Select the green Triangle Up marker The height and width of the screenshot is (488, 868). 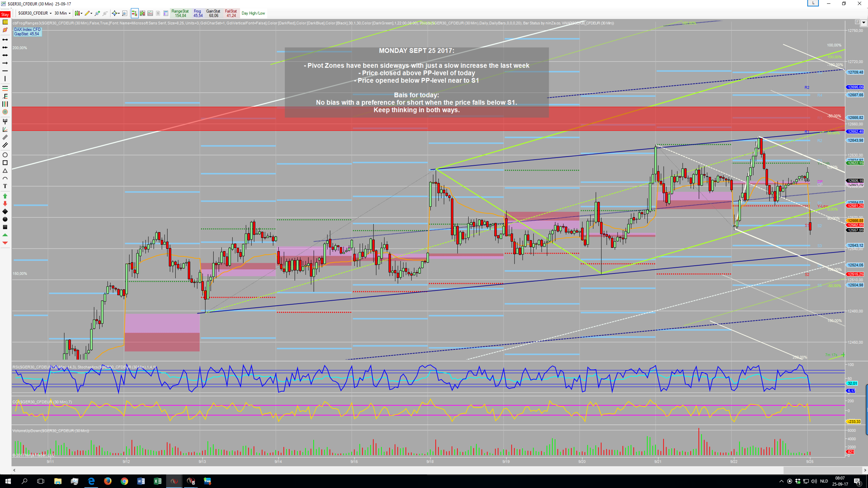click(x=5, y=235)
